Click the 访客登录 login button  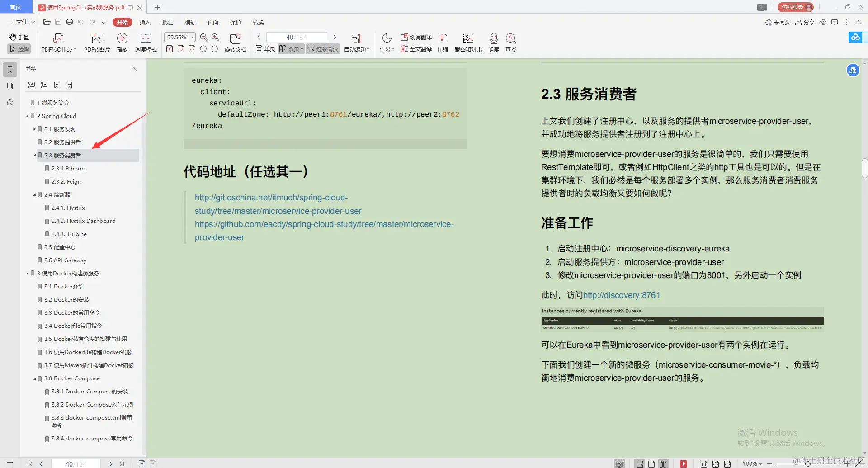[x=794, y=7]
